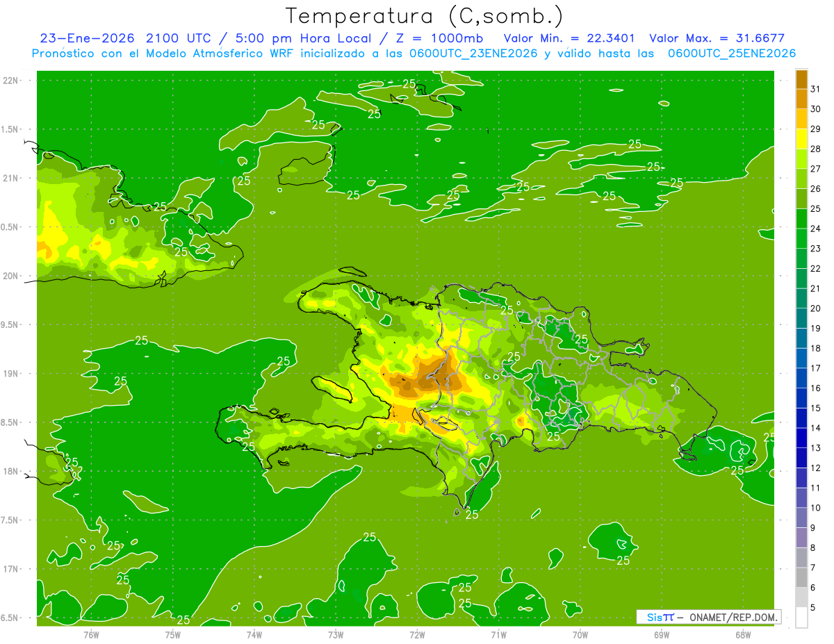This screenshot has width=834, height=644.
Task: Pick the yellow swatch between legend values 28 and 29
Action: click(x=801, y=139)
